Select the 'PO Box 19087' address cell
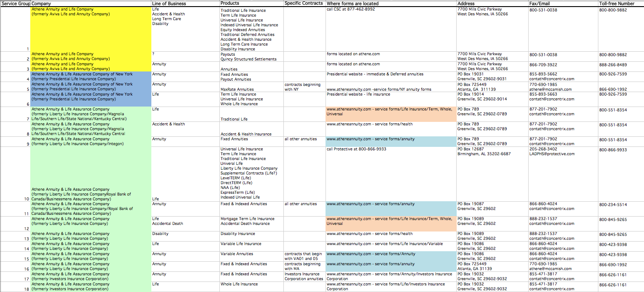 click(x=492, y=209)
